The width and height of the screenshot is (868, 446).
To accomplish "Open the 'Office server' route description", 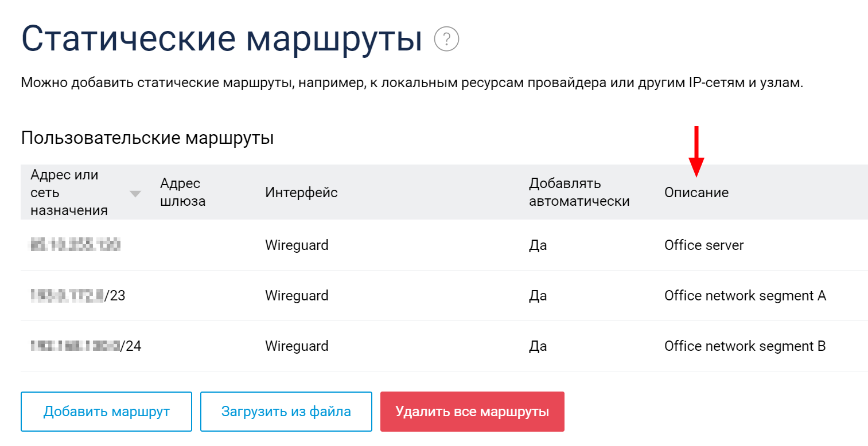I will click(x=703, y=245).
